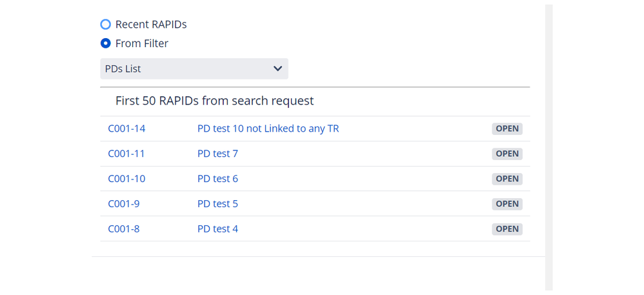Open issue C001-14 link
The width and height of the screenshot is (644, 295).
(x=126, y=128)
